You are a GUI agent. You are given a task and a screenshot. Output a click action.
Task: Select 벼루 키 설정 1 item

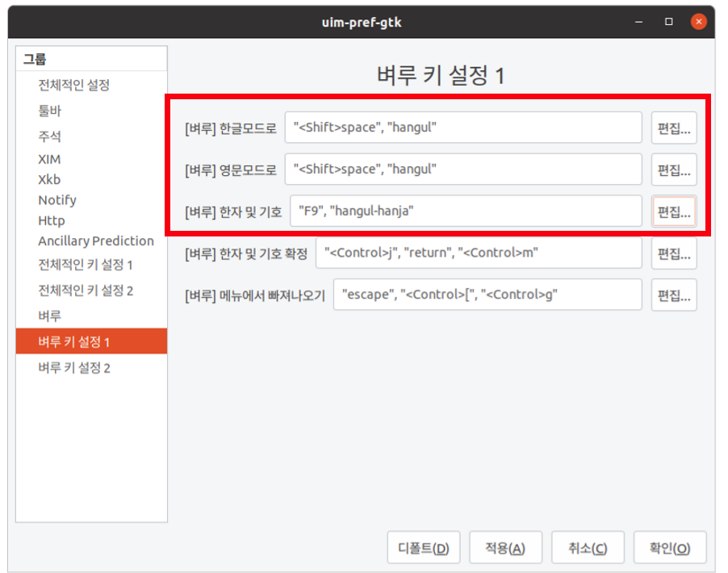click(x=91, y=341)
